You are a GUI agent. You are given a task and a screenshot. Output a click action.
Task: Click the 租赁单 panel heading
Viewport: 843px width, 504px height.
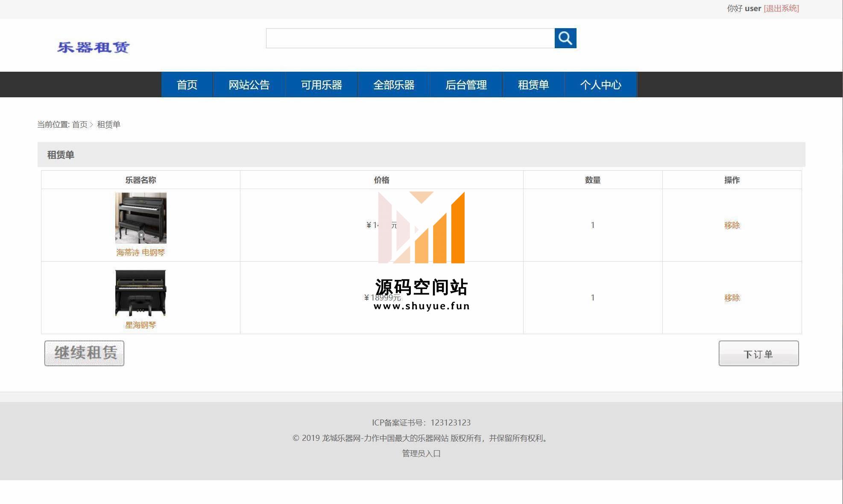click(x=61, y=155)
